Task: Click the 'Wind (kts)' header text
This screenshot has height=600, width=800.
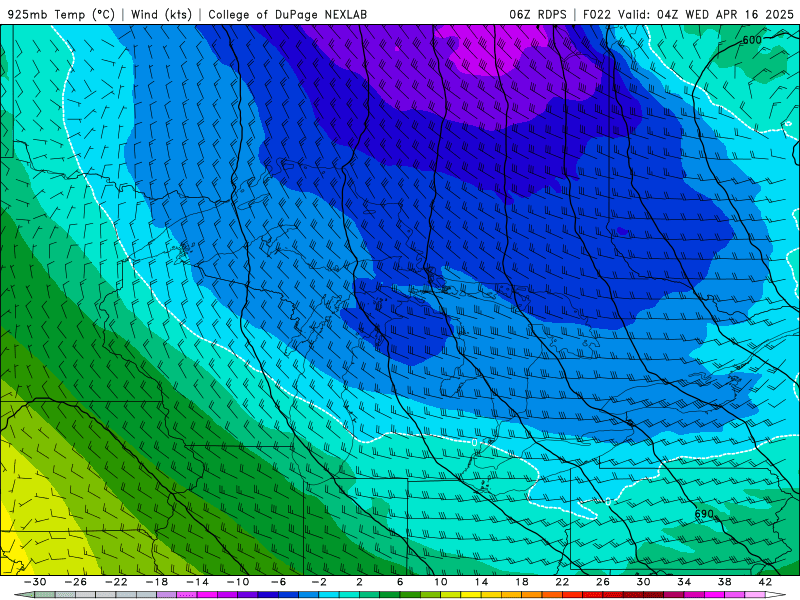Action: point(161,14)
